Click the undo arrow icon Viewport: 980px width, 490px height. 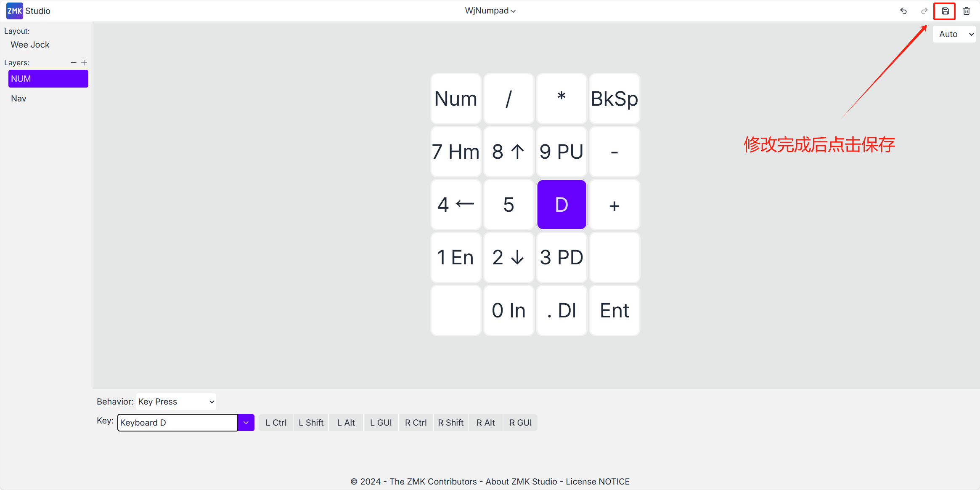pos(903,11)
